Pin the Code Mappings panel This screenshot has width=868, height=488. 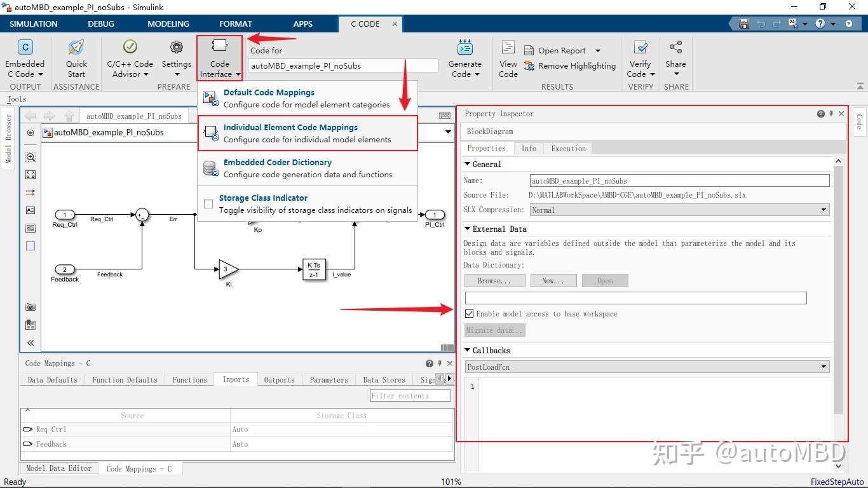tap(440, 363)
